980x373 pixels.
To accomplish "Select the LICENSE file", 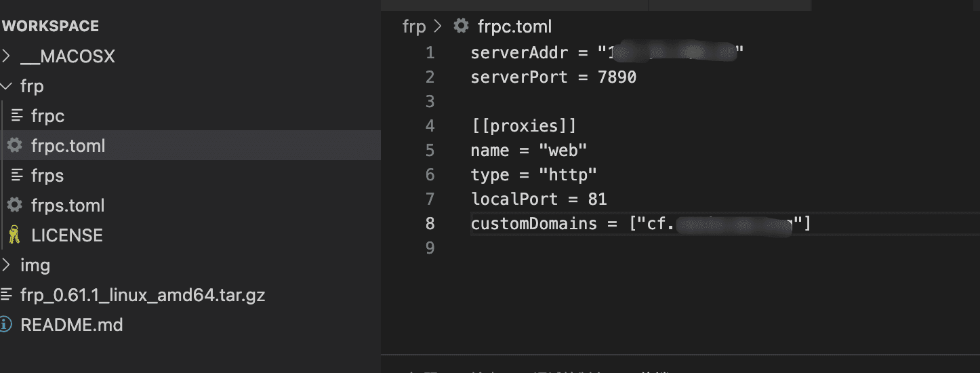I will tap(67, 235).
